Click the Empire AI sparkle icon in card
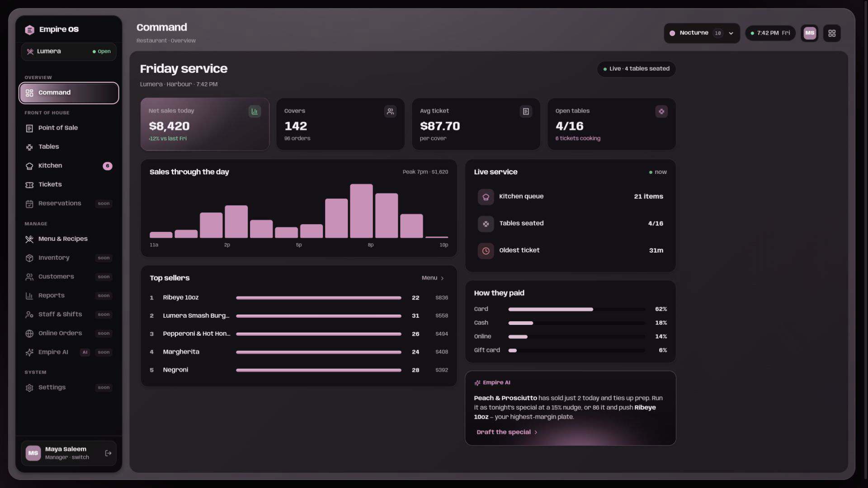This screenshot has height=488, width=868. pyautogui.click(x=477, y=383)
